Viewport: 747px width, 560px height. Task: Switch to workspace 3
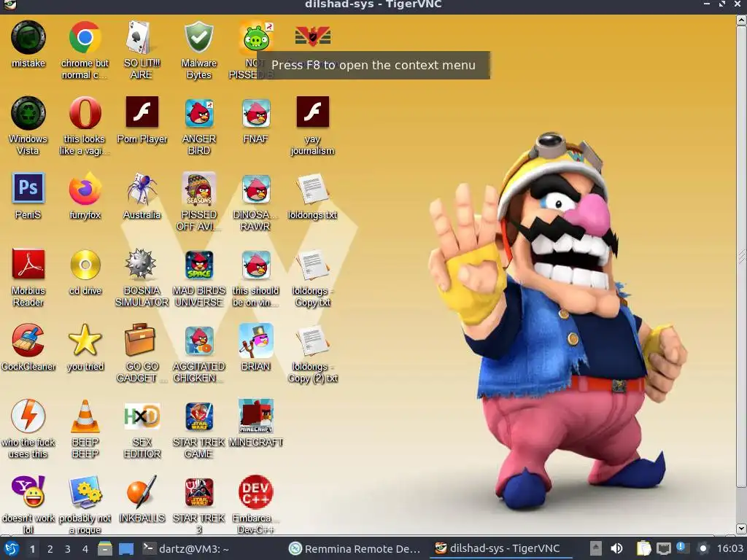tap(68, 549)
